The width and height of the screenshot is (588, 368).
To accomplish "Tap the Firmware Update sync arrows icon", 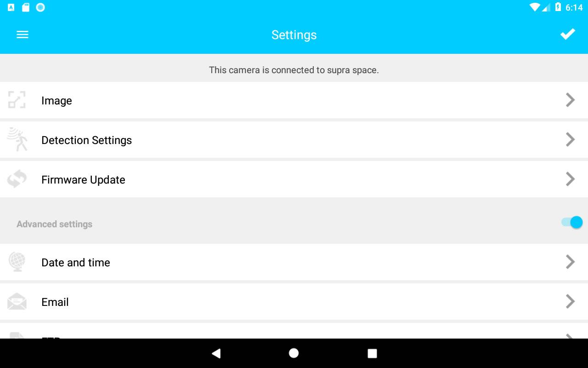I will click(17, 179).
